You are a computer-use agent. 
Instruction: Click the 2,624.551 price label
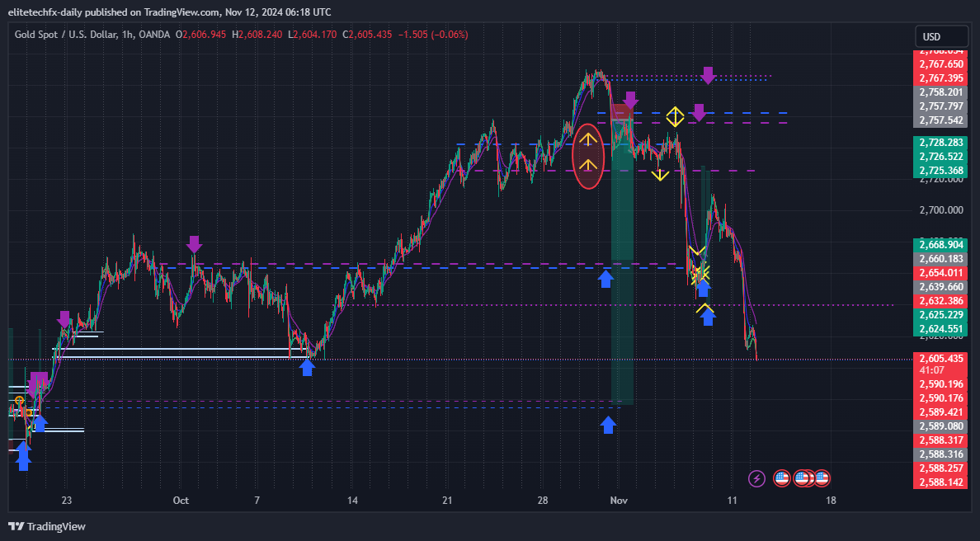point(941,328)
